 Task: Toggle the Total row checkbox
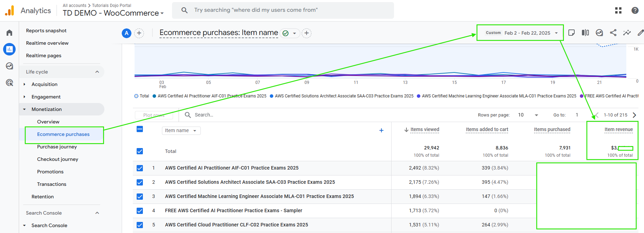pyautogui.click(x=140, y=151)
